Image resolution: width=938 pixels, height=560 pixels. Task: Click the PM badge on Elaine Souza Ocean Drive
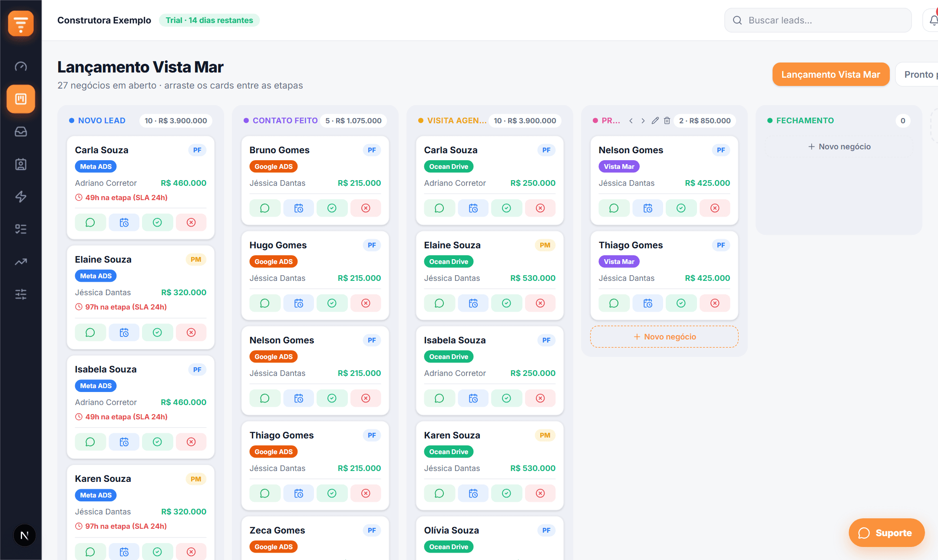click(545, 245)
